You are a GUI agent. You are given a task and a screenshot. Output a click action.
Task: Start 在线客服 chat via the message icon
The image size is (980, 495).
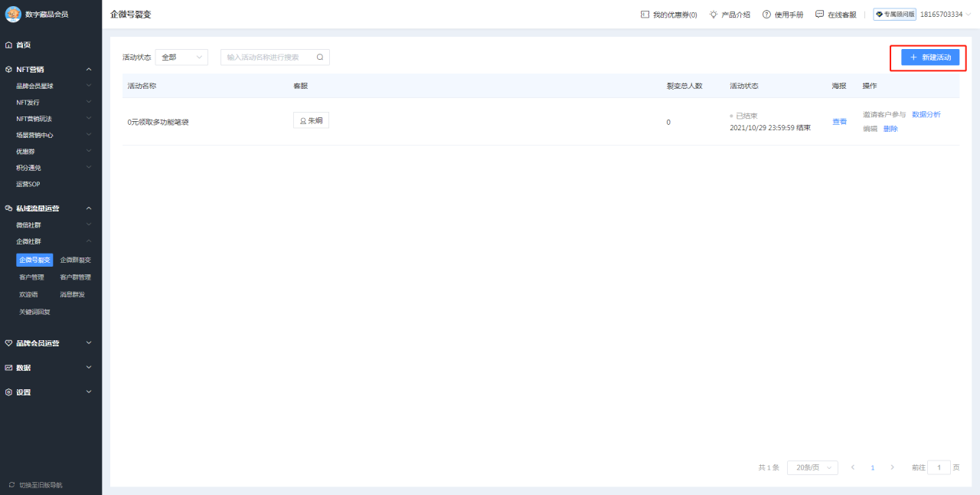pyautogui.click(x=818, y=14)
